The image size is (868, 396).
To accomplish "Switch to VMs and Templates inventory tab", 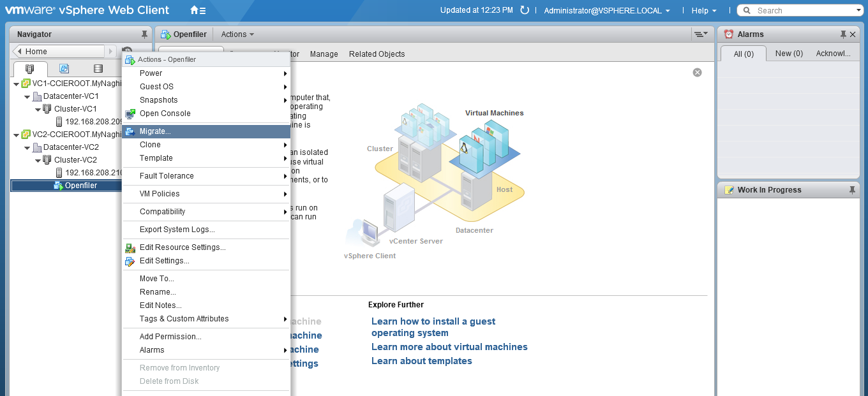I will click(64, 69).
